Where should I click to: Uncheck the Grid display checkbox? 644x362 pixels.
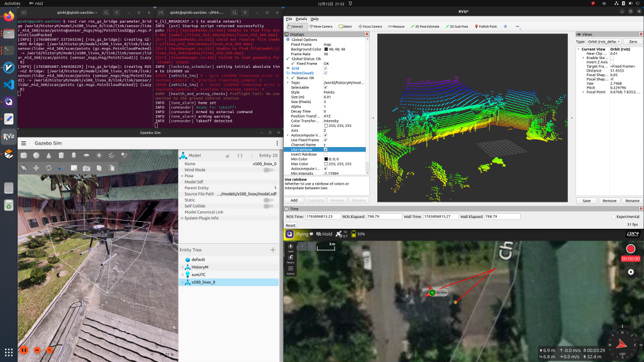[x=325, y=68]
